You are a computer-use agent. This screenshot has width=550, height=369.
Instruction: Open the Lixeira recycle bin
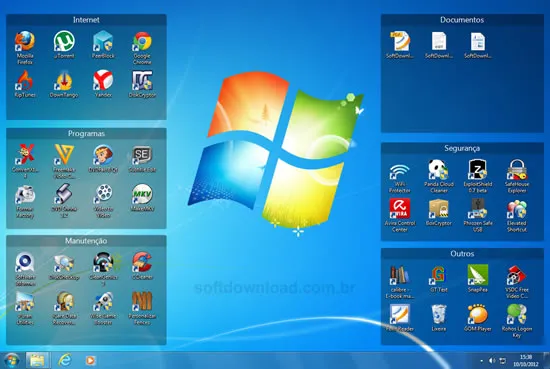pos(439,314)
